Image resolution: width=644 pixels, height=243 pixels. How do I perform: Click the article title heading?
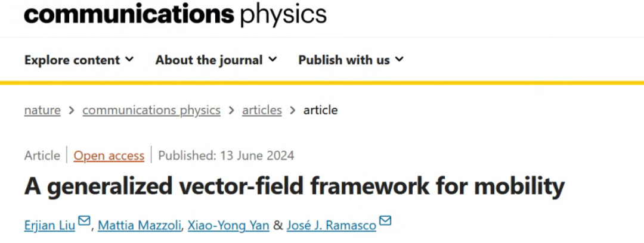(295, 187)
